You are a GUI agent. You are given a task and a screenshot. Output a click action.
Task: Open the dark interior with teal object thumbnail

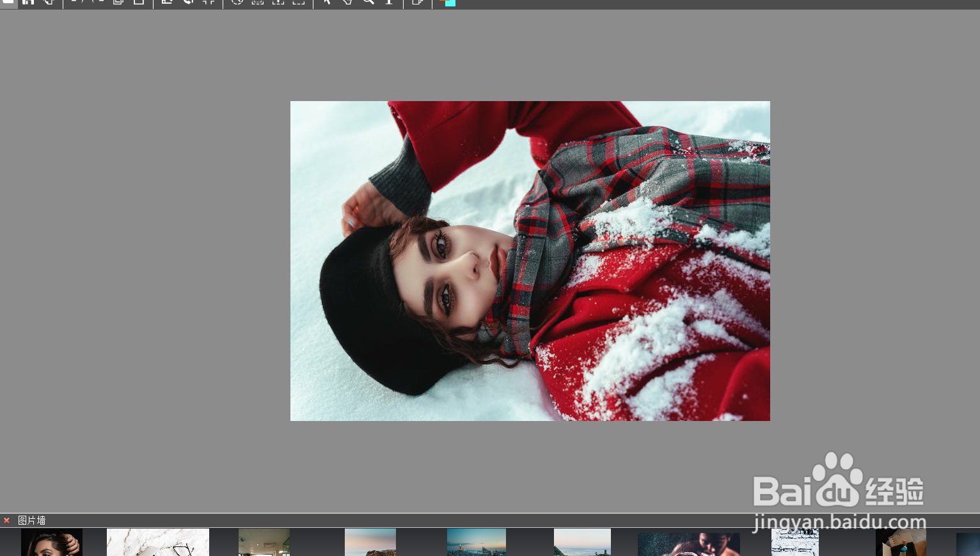tap(901, 543)
